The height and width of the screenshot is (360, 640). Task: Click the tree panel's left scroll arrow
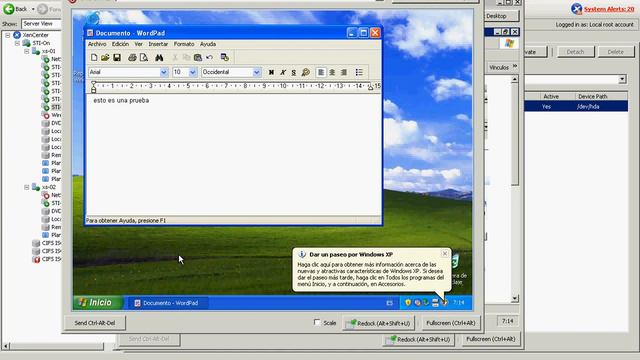pyautogui.click(x=6, y=347)
